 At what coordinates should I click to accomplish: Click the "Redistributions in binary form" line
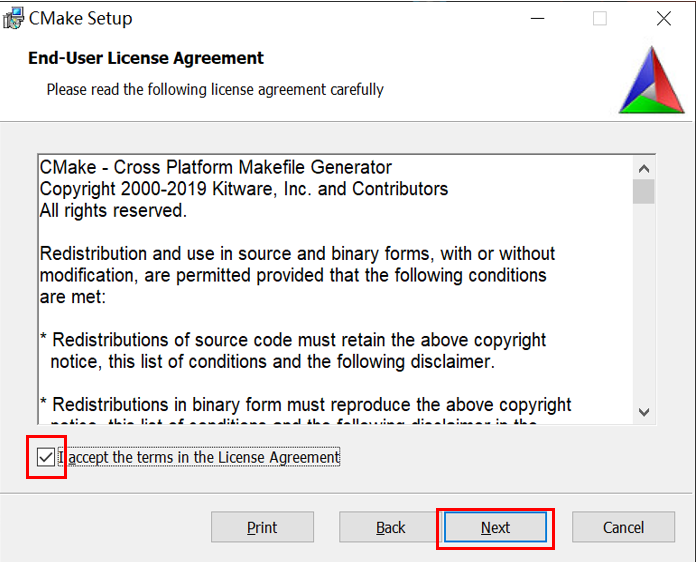[x=305, y=405]
